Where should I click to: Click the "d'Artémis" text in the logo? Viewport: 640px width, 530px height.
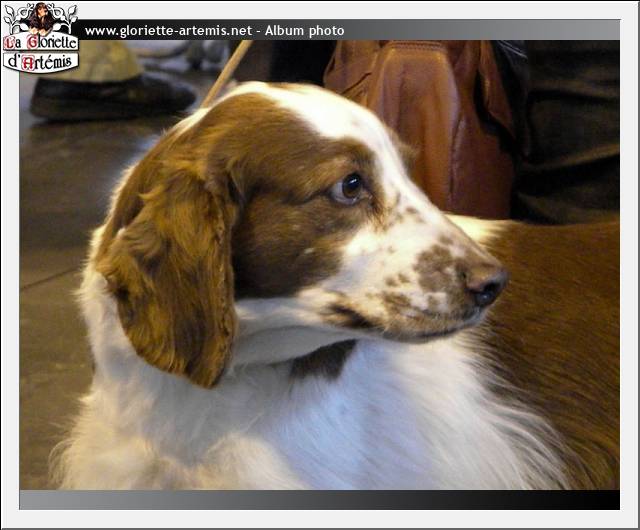point(41,61)
